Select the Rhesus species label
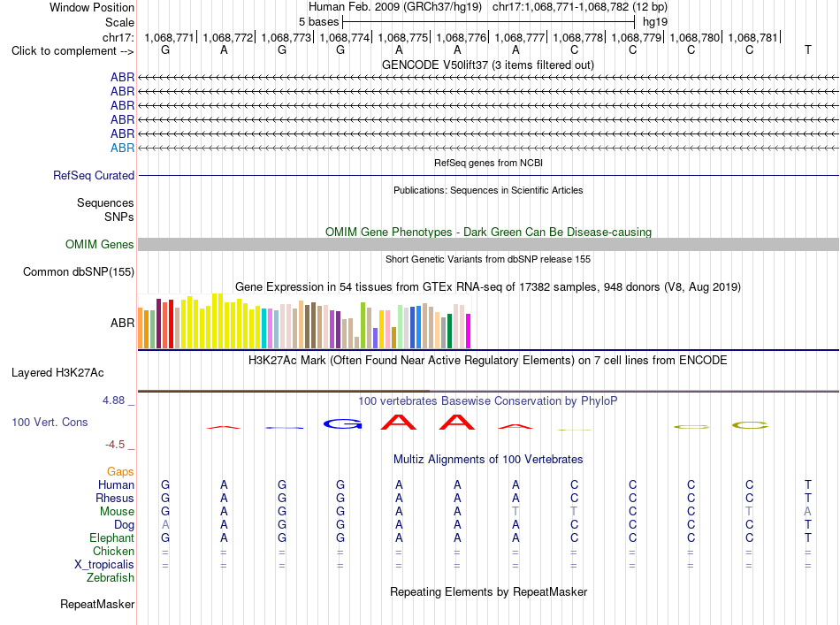This screenshot has height=625, width=840. pos(115,498)
